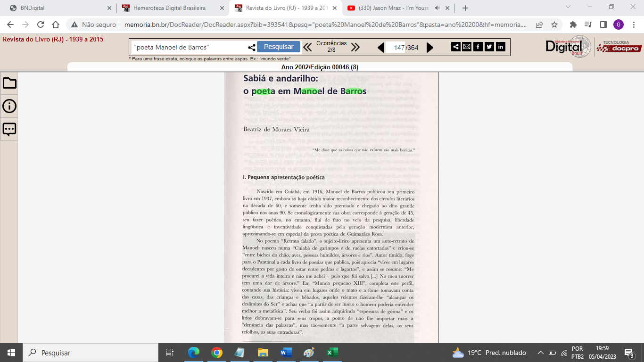Open Chrome side panel icon
The height and width of the screenshot is (362, 644).
click(603, 25)
